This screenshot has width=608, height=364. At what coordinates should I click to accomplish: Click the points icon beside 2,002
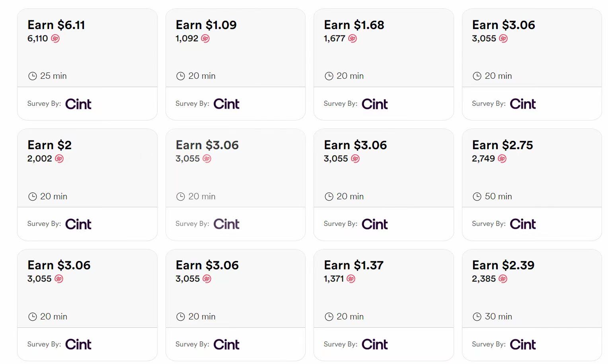59,159
